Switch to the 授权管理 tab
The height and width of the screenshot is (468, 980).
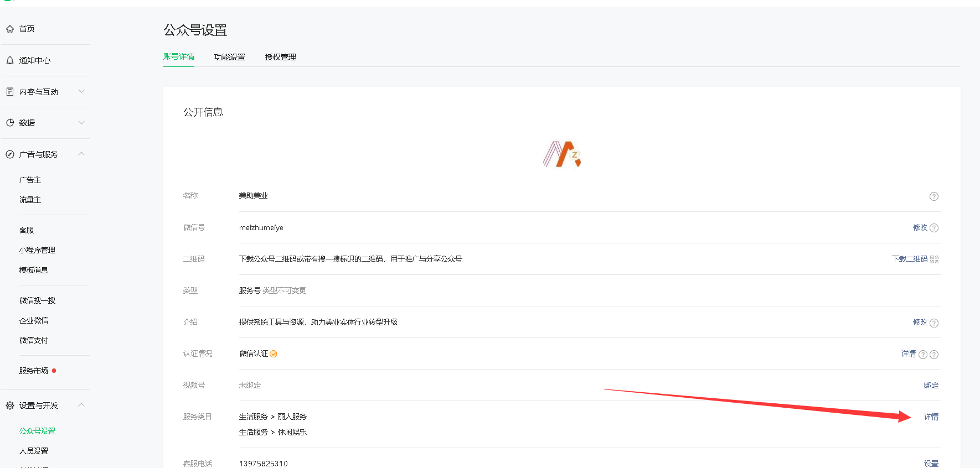coord(281,57)
